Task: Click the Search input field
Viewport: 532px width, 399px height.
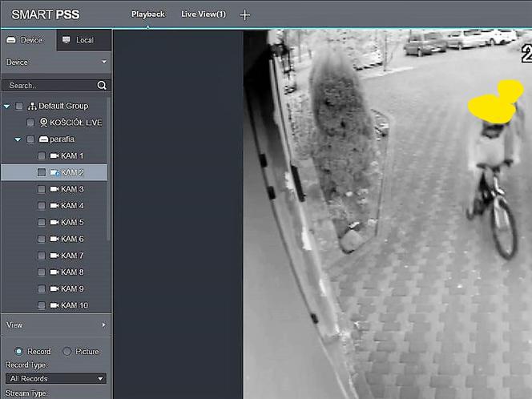Action: pyautogui.click(x=51, y=86)
